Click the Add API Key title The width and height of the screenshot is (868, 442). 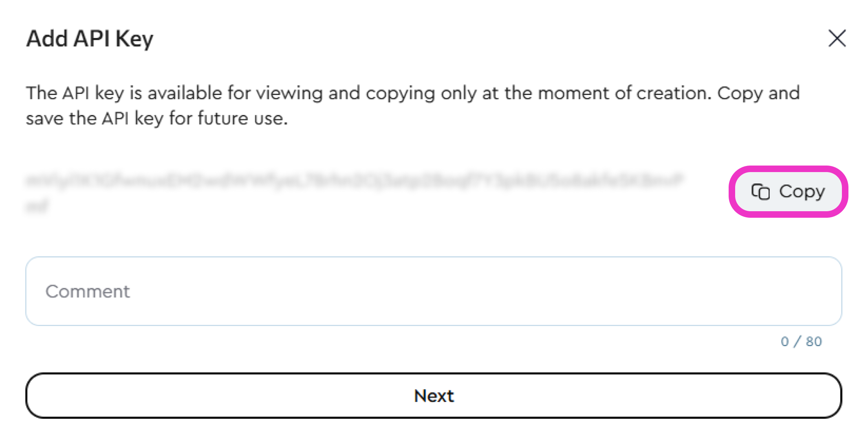pos(90,38)
